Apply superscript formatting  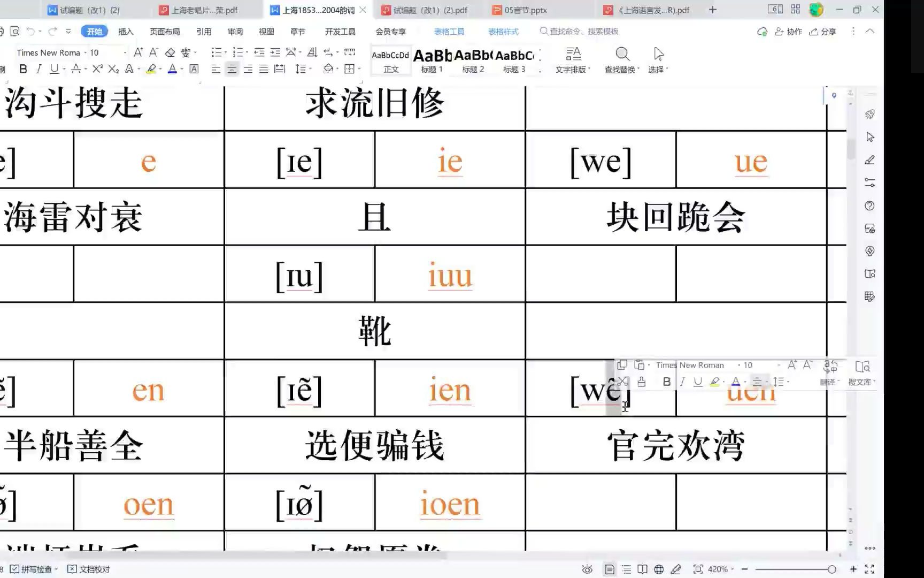tap(97, 69)
